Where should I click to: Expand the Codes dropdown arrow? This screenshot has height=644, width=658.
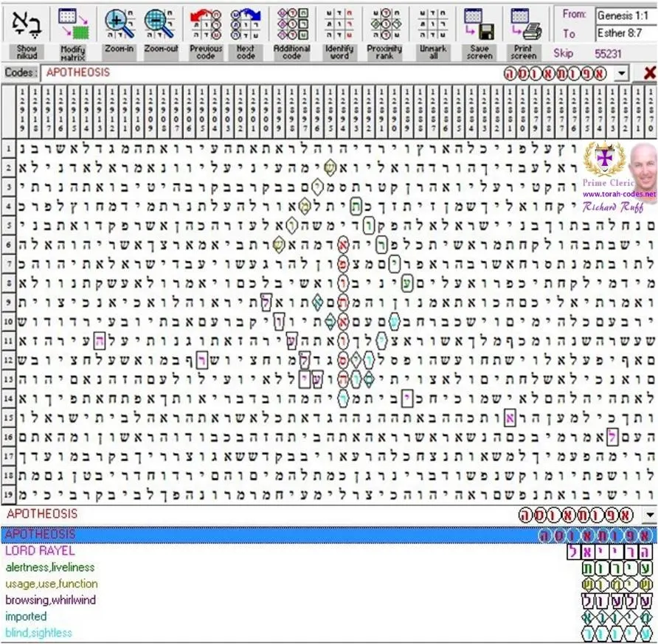pyautogui.click(x=622, y=74)
